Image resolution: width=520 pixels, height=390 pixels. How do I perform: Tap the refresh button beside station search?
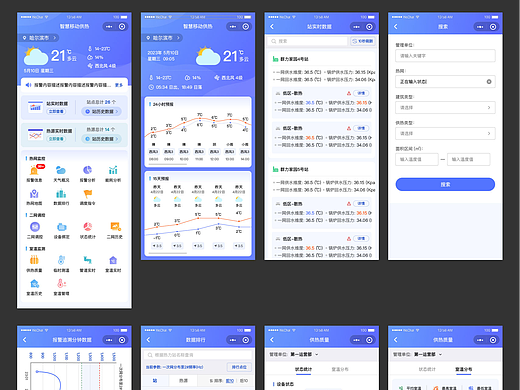[363, 41]
